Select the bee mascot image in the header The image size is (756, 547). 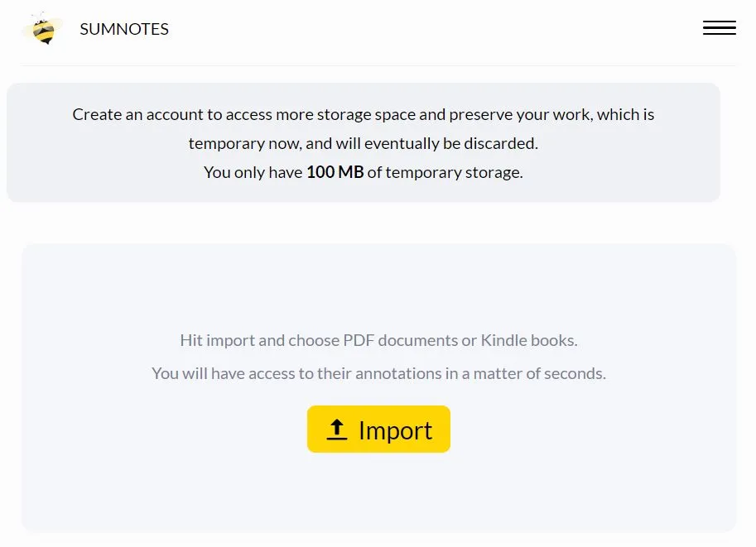43,29
